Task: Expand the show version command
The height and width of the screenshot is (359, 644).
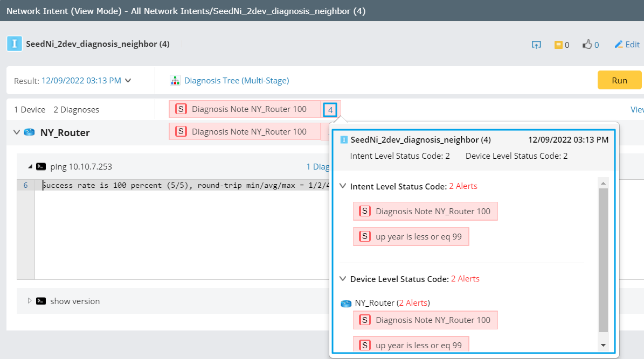Action: coord(30,301)
